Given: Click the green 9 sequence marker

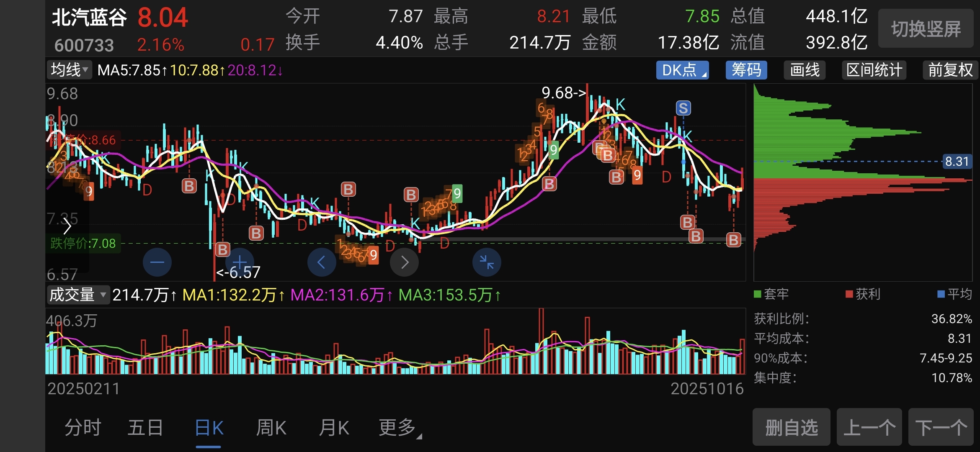Looking at the screenshot, I should pyautogui.click(x=554, y=150).
